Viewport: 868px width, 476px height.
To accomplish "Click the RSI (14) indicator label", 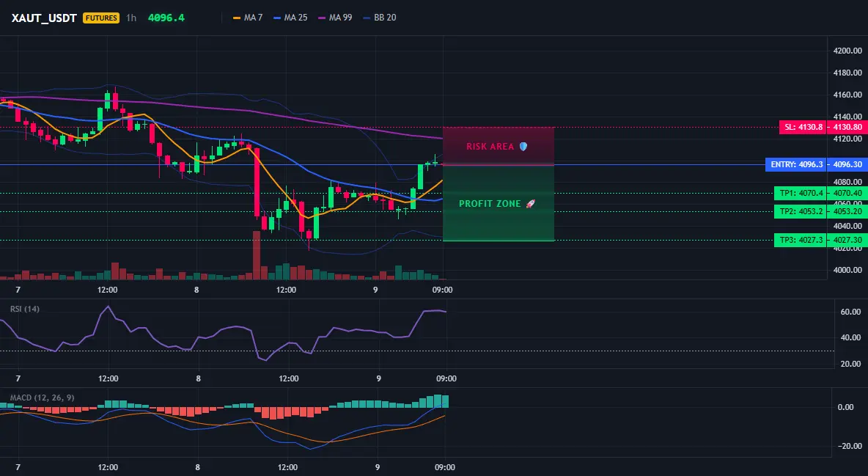I will point(25,309).
